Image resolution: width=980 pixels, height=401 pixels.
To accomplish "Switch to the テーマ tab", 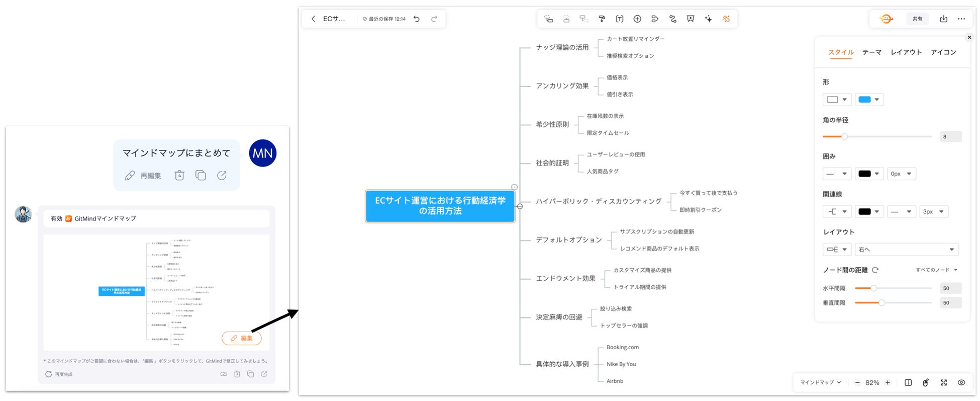I will 872,52.
